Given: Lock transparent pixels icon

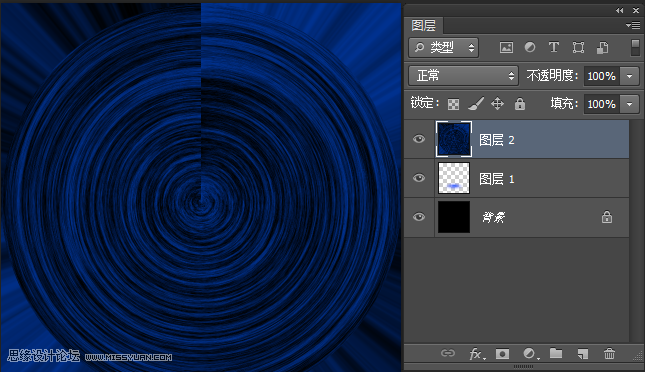Looking at the screenshot, I should click(453, 104).
